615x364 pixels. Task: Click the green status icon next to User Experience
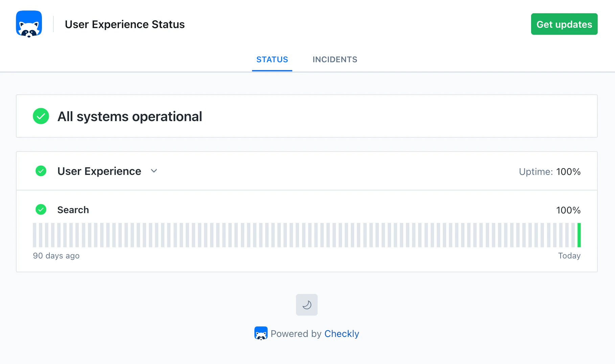tap(41, 171)
